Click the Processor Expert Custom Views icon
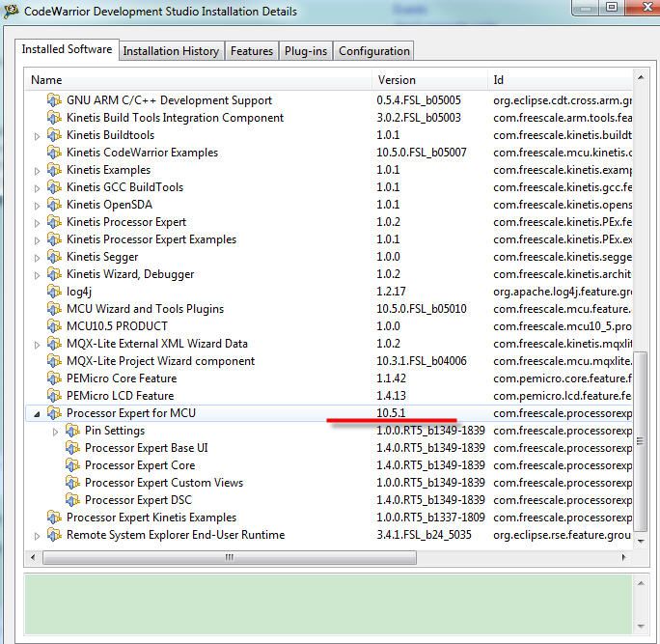660x644 pixels. pyautogui.click(x=72, y=483)
